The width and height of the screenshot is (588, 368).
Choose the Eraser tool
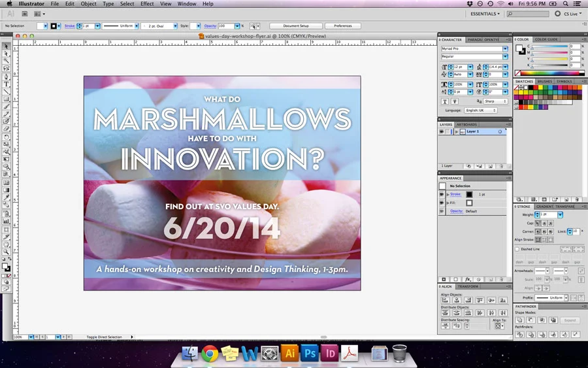point(6,129)
